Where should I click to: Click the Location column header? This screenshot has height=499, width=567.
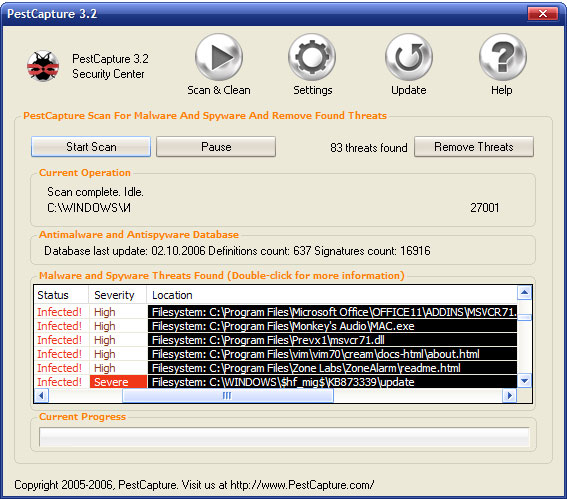tap(332, 295)
